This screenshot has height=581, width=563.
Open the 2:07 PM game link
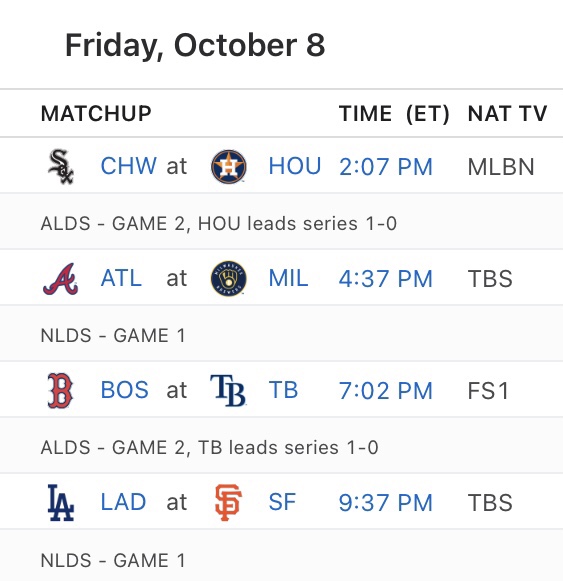click(386, 167)
